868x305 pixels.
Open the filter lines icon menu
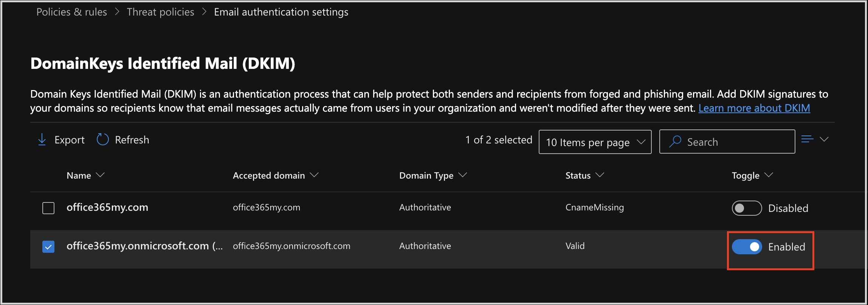[x=807, y=139]
